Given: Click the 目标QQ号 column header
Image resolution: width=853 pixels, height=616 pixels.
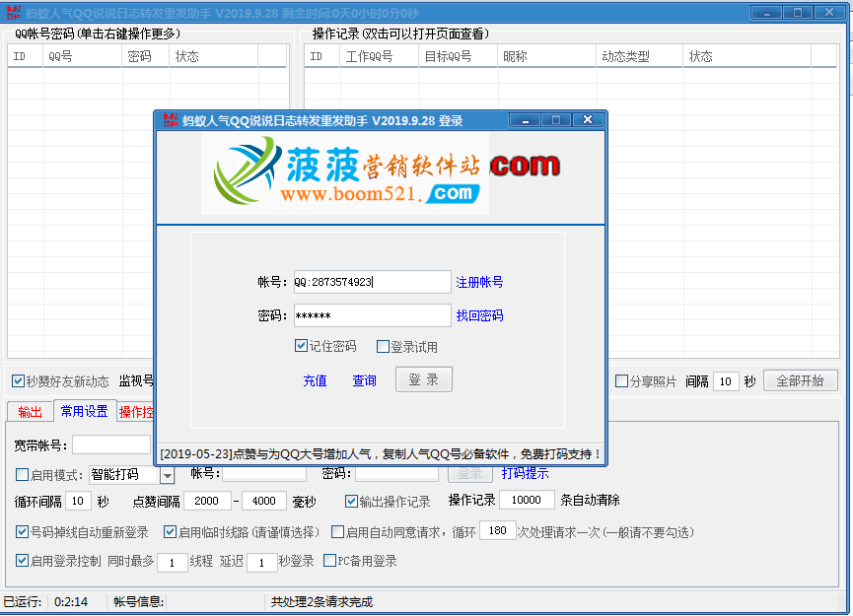Looking at the screenshot, I should 458,56.
